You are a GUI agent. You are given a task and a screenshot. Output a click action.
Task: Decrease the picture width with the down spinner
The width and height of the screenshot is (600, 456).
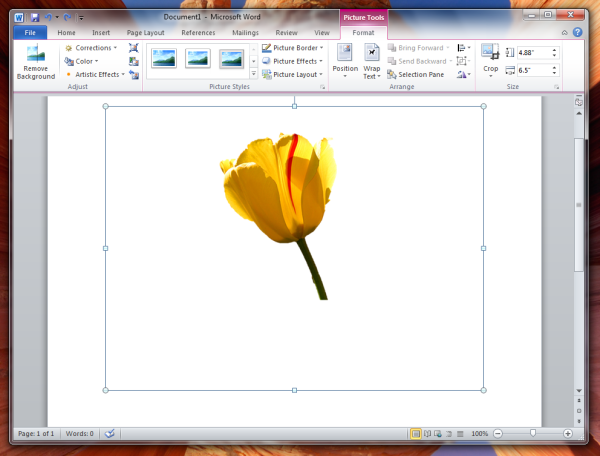pos(554,73)
